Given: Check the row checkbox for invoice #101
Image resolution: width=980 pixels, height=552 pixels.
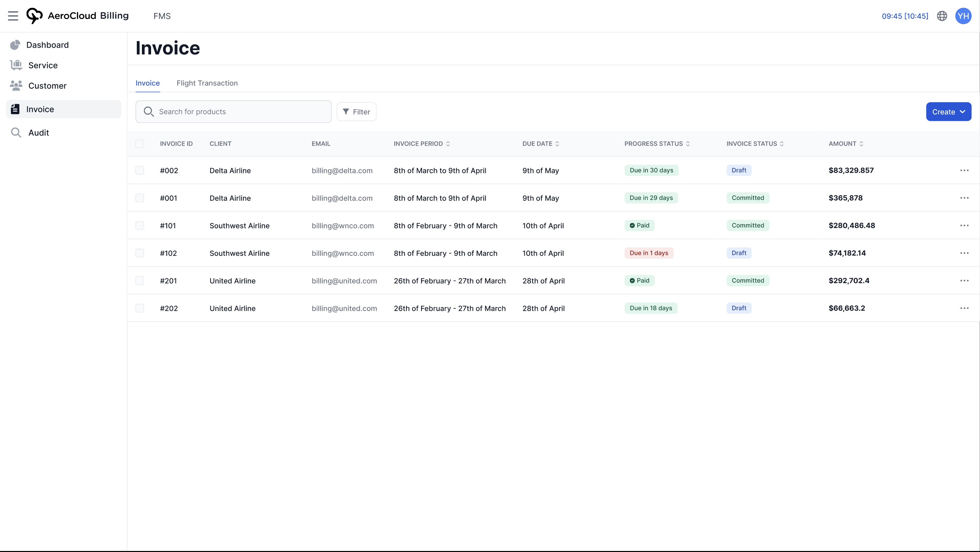Looking at the screenshot, I should tap(140, 225).
